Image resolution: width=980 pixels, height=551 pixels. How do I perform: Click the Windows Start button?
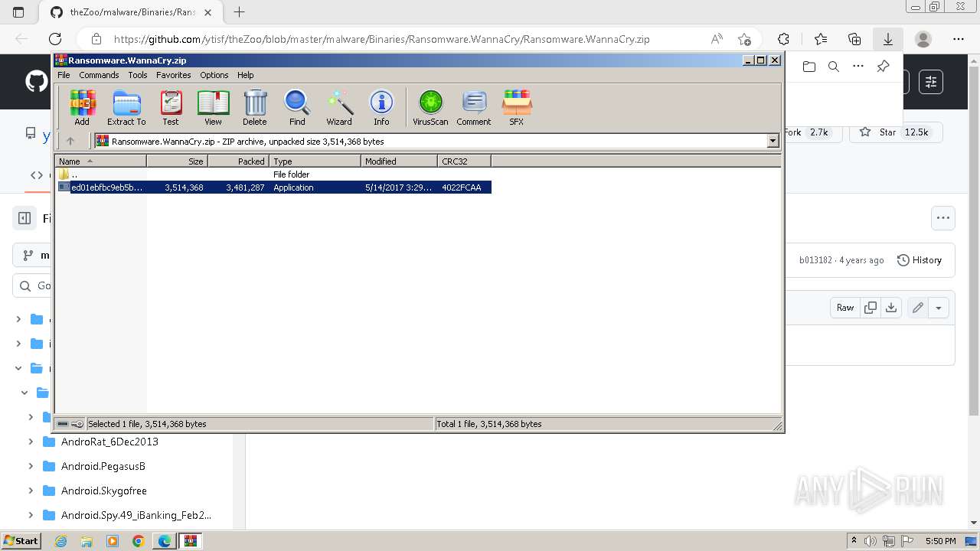click(x=21, y=541)
